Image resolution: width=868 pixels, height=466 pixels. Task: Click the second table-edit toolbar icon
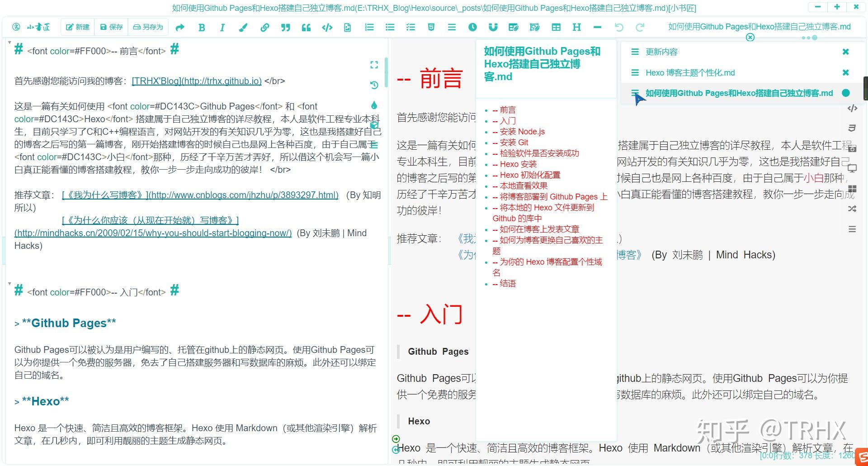534,28
